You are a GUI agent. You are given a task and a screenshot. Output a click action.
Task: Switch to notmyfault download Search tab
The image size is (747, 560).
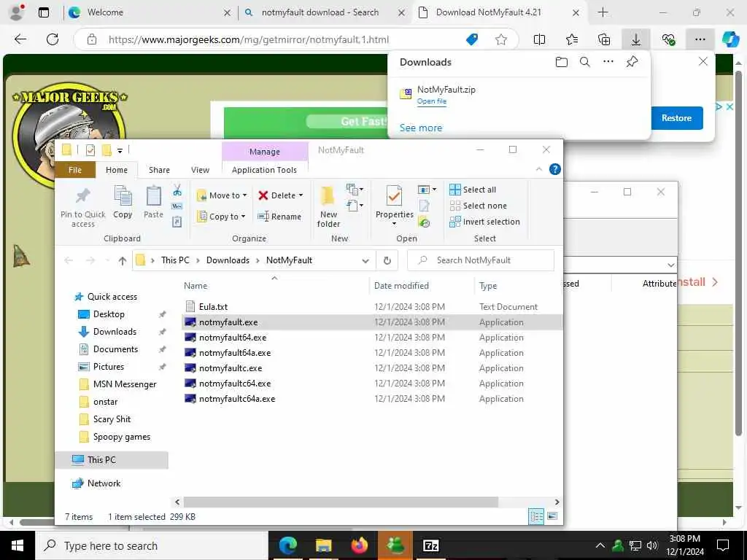324,13
